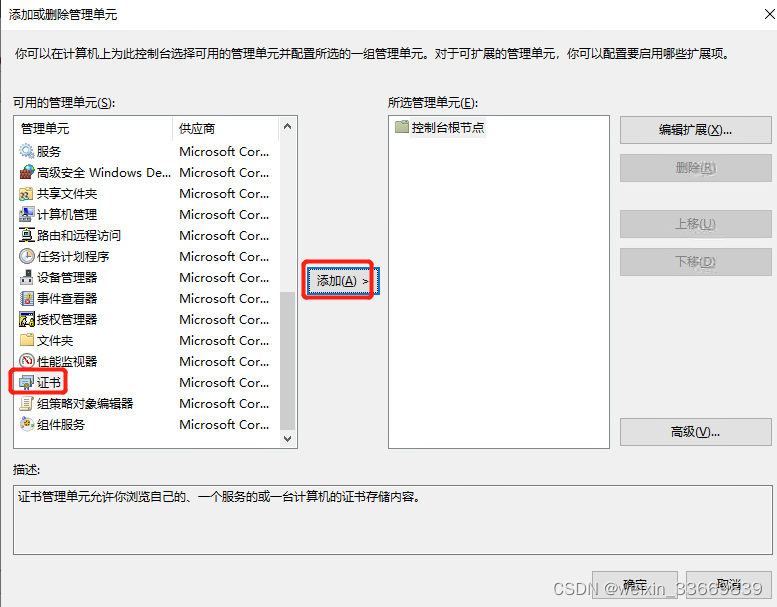The image size is (777, 607).
Task: Select the 设备管理器 row text
Action: click(x=67, y=277)
